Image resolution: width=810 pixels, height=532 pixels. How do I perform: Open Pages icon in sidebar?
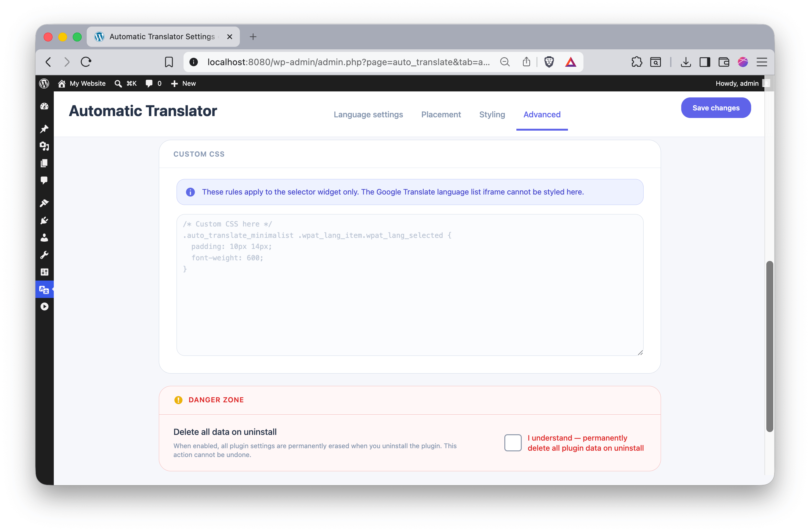(44, 163)
